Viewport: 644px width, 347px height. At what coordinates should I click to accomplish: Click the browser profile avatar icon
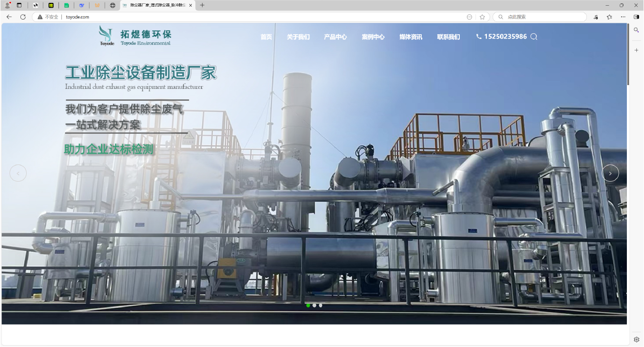(7, 5)
